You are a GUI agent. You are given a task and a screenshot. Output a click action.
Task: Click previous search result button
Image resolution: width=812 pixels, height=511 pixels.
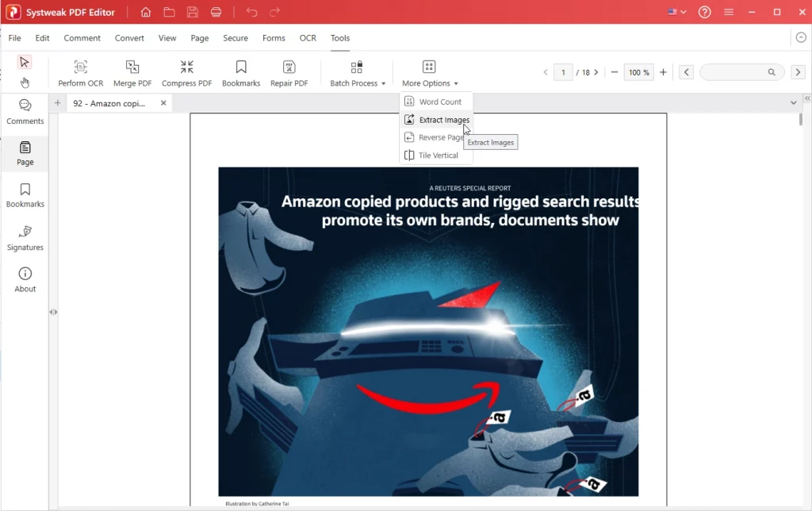click(x=686, y=72)
